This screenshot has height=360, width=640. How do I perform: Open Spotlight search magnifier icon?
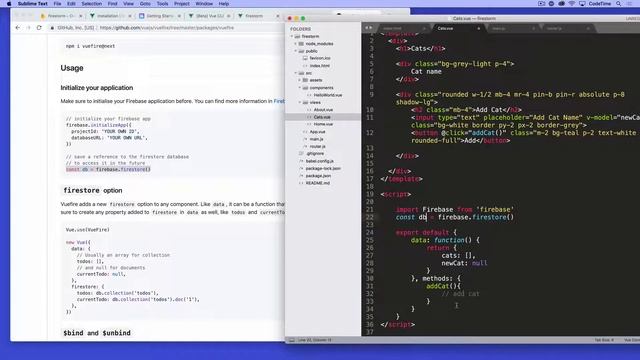pyautogui.click(x=619, y=4)
